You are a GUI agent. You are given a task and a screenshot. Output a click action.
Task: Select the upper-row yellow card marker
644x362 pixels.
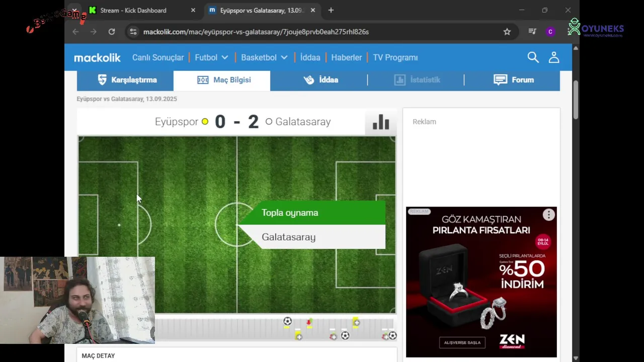pos(356,322)
